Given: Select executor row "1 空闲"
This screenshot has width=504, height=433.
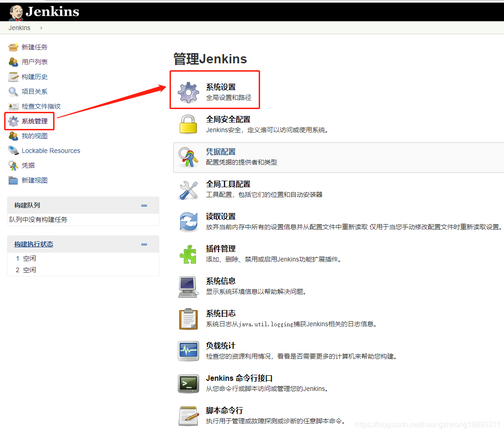Looking at the screenshot, I should click(x=83, y=258).
